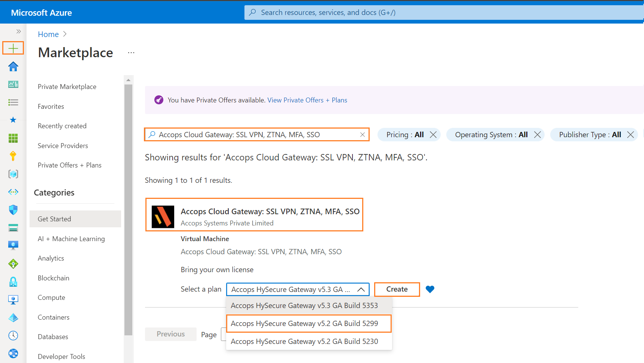Viewport: 644px width, 363px height.
Task: Open the Pricing : All filter
Action: coord(405,135)
